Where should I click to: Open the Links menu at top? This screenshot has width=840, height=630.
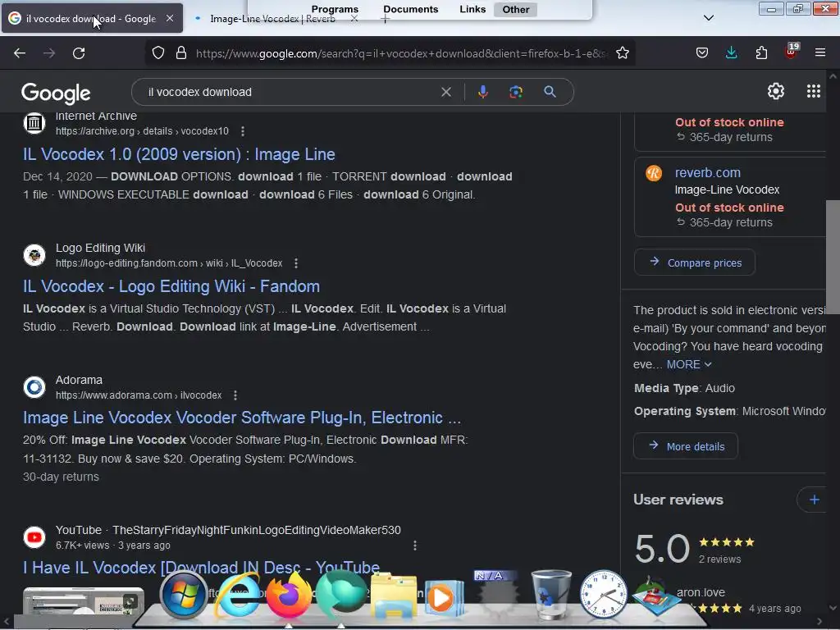click(x=472, y=9)
